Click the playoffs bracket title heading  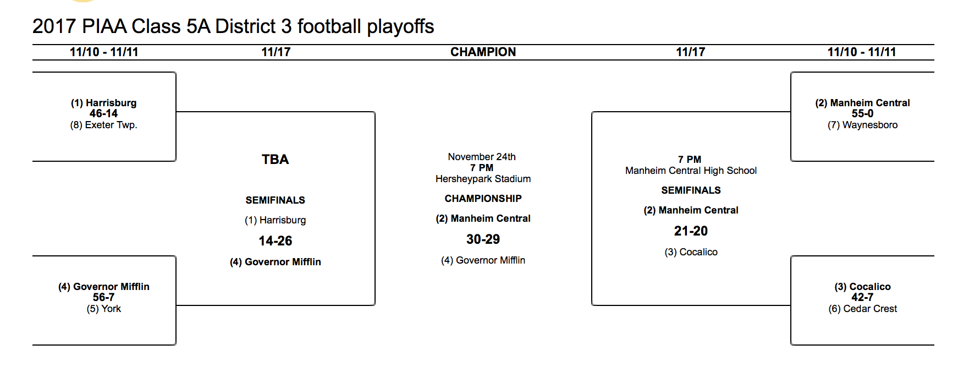click(x=233, y=26)
